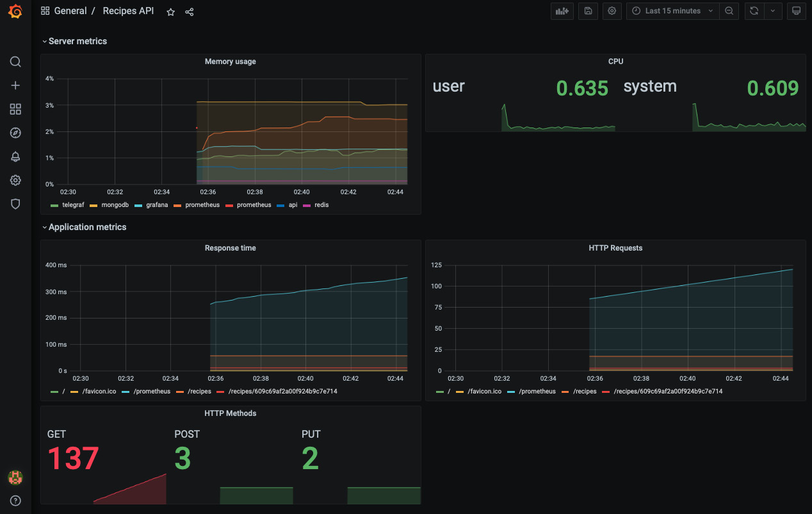Save the dashboard with disk icon
The image size is (812, 514).
coord(588,11)
